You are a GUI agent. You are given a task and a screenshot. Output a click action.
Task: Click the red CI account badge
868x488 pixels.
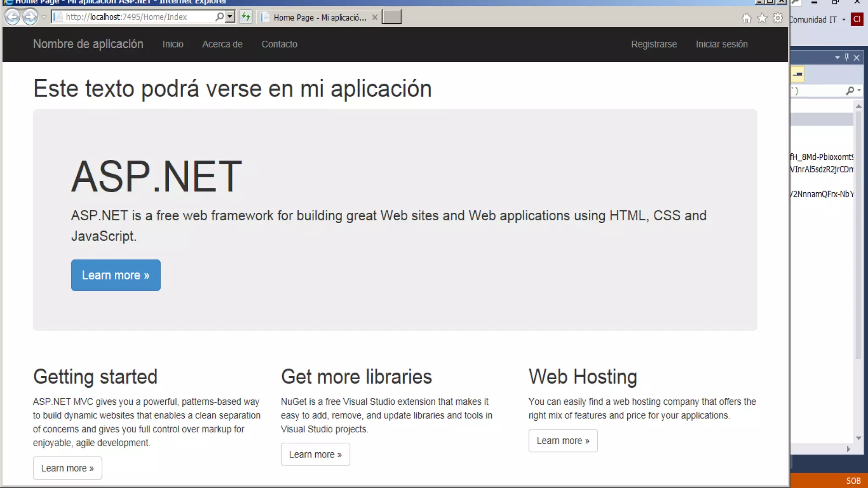(857, 19)
